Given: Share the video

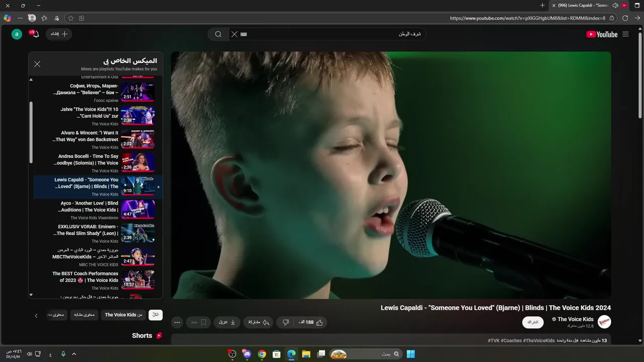Looking at the screenshot, I should tap(259, 322).
